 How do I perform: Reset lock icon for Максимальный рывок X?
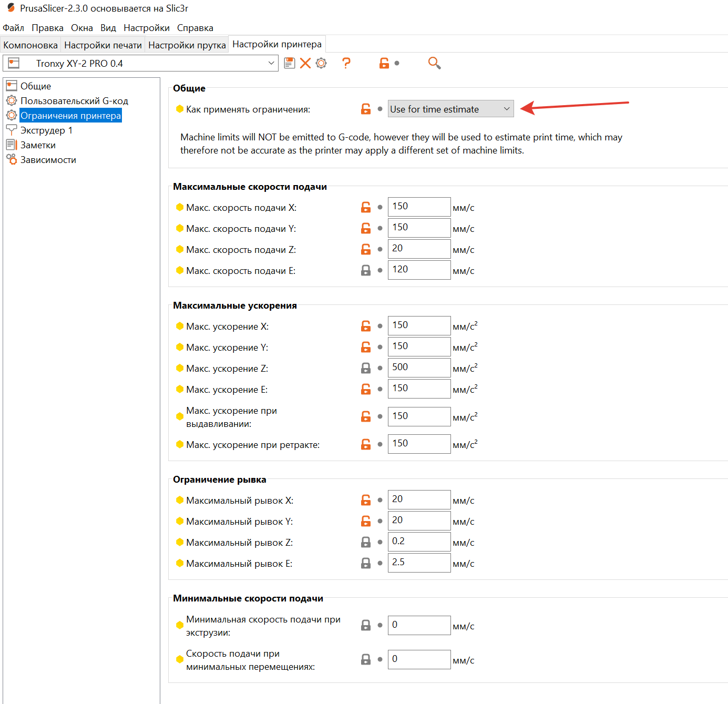coord(366,500)
